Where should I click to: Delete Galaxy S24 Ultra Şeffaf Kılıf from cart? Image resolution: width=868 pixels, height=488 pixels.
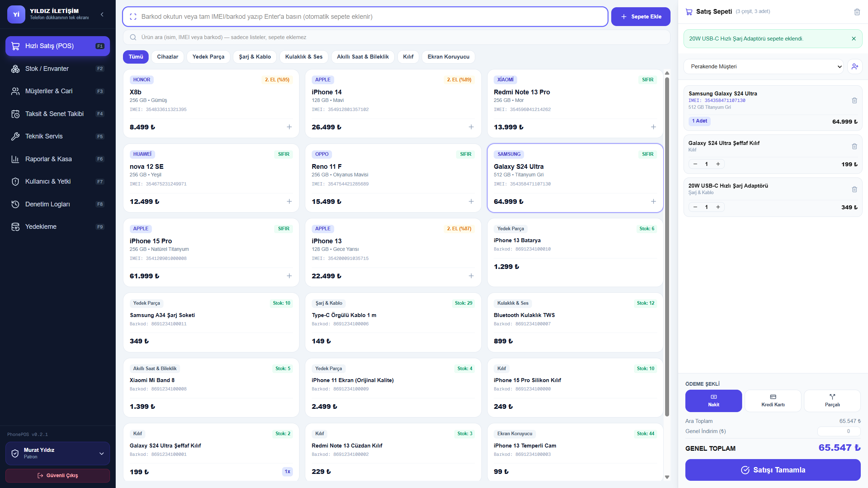pos(854,146)
